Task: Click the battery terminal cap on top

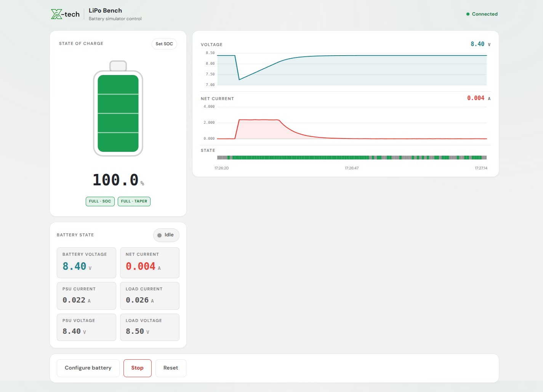Action: tap(118, 65)
